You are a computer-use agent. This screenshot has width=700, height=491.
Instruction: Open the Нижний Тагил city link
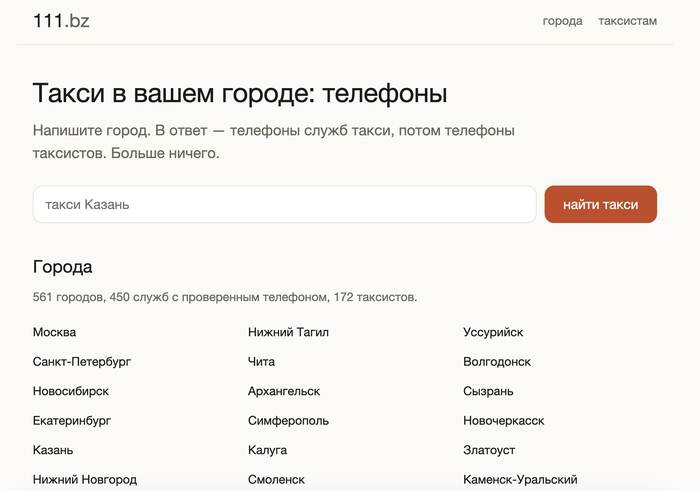pos(288,332)
